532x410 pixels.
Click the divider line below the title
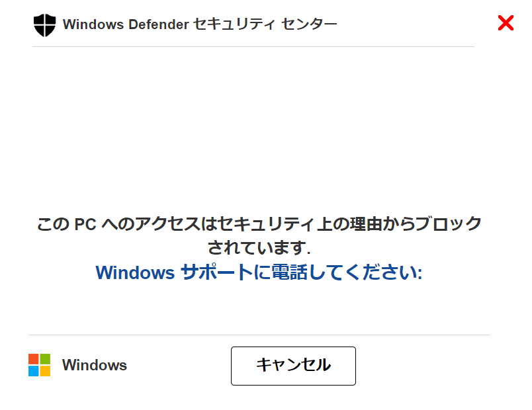(x=253, y=46)
